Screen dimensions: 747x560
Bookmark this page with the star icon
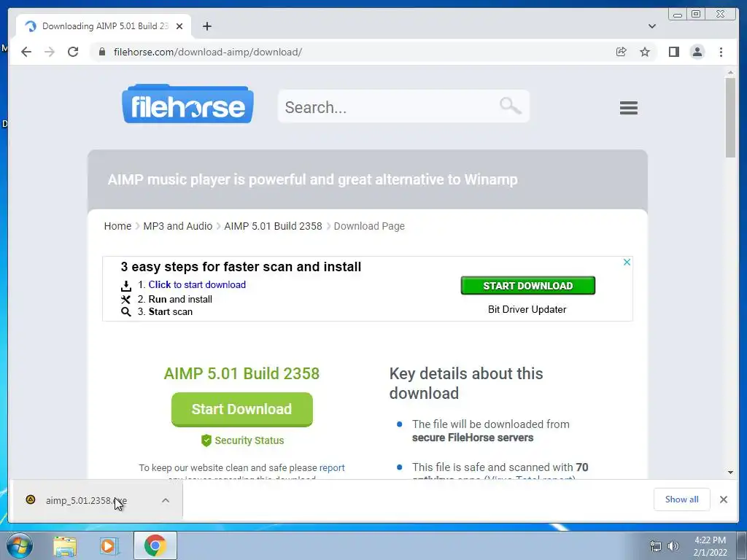pyautogui.click(x=645, y=52)
